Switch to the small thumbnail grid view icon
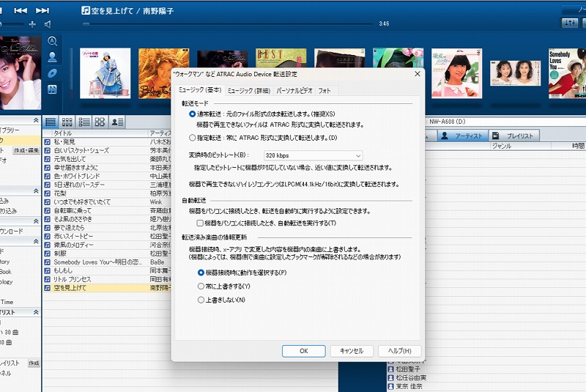This screenshot has height=392, width=586. (x=67, y=122)
